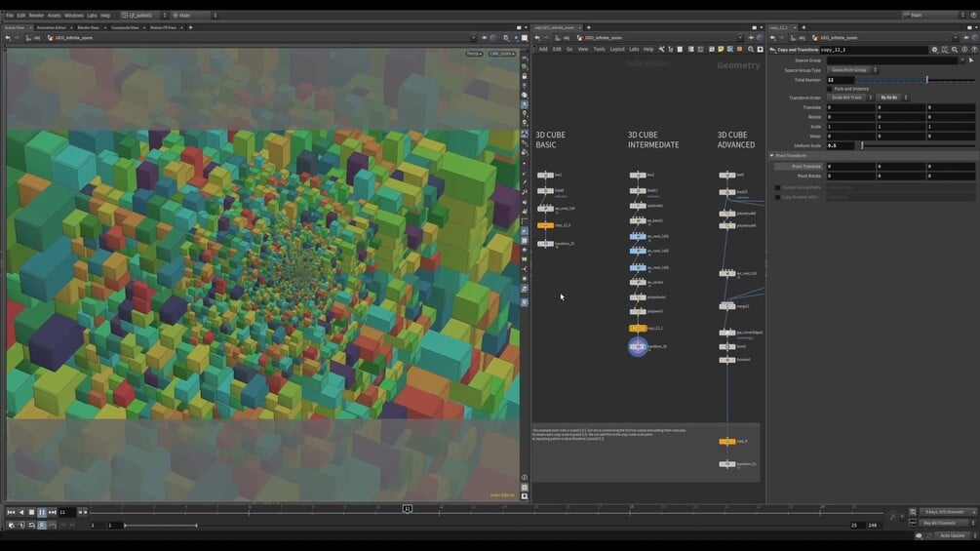
Task: Adjust the Total Number slider
Action: (915, 80)
